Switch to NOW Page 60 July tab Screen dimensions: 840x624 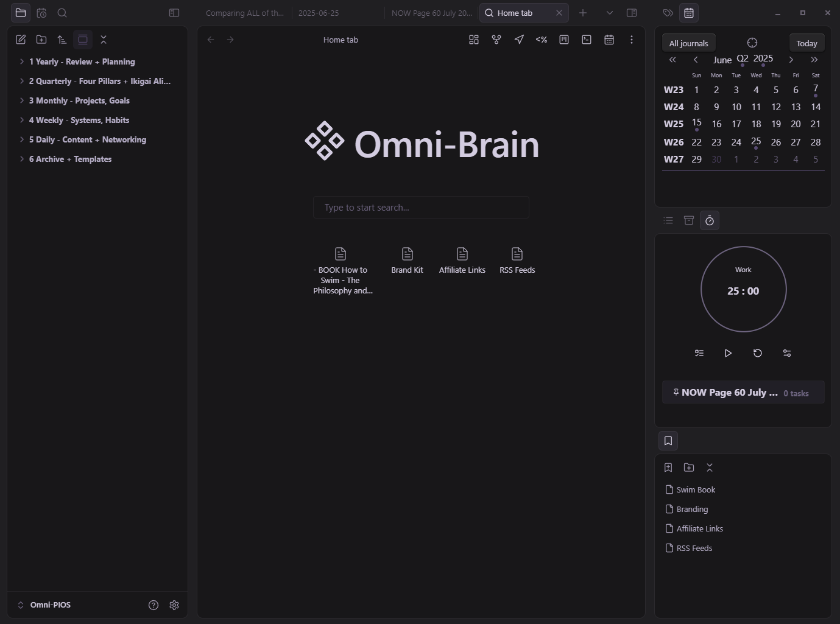(x=431, y=13)
